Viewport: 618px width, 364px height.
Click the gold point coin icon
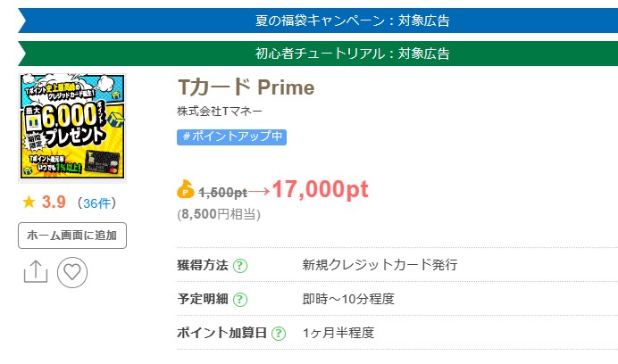click(185, 189)
